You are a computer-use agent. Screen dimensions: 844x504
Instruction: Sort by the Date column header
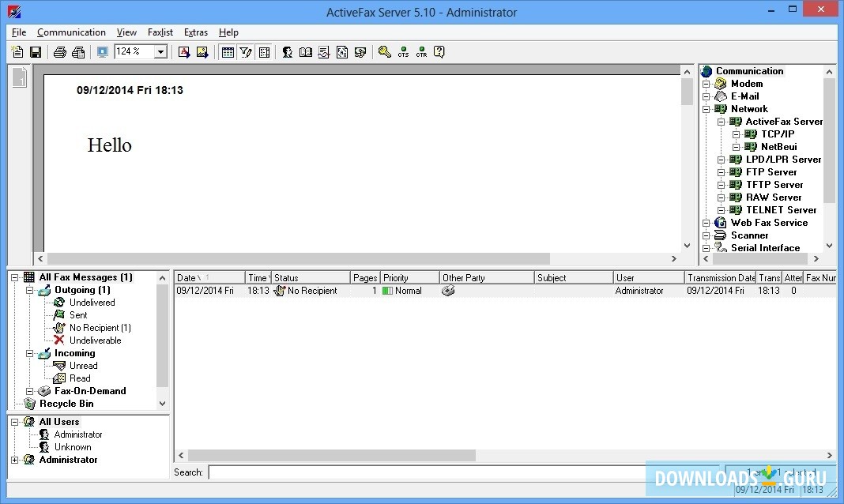pos(209,278)
